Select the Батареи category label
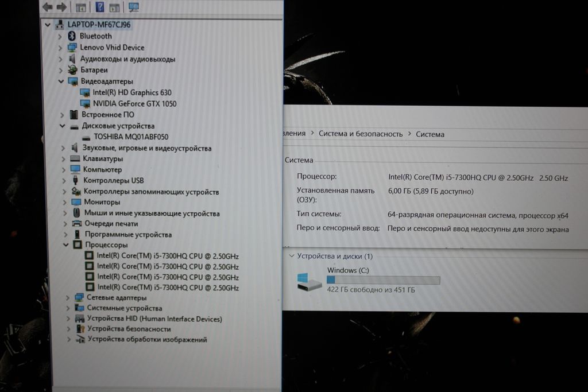The width and height of the screenshot is (588, 392). point(94,70)
